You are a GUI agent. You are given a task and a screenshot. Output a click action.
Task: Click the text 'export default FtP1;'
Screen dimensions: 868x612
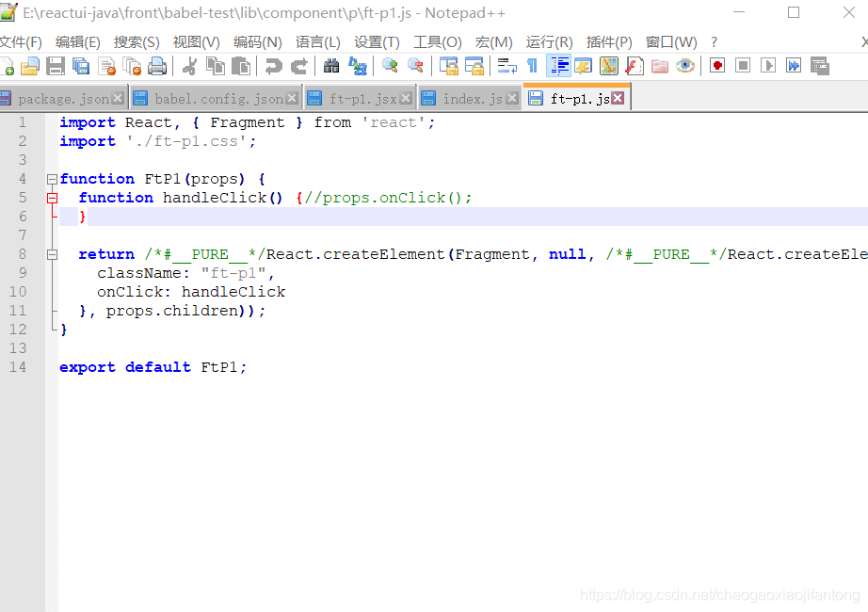click(153, 366)
